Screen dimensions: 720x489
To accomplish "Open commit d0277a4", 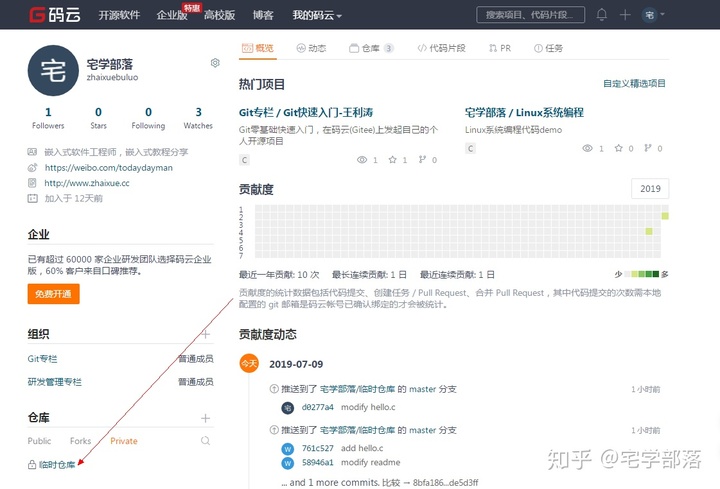I will [317, 407].
